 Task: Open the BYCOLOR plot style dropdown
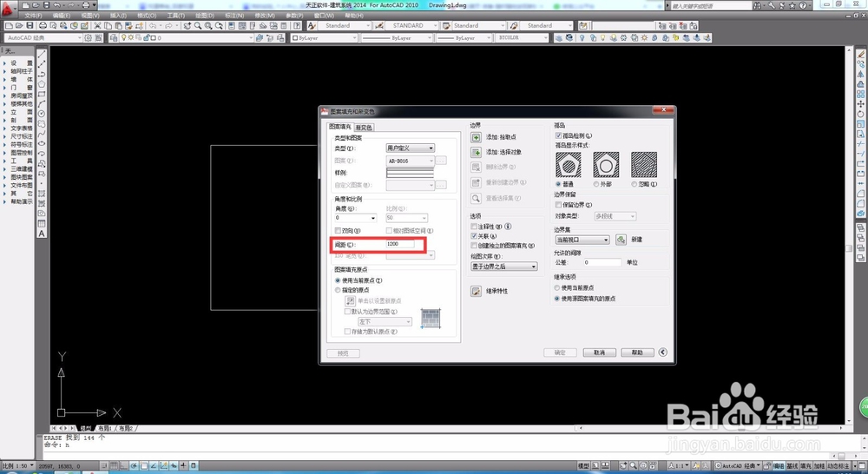coord(522,37)
